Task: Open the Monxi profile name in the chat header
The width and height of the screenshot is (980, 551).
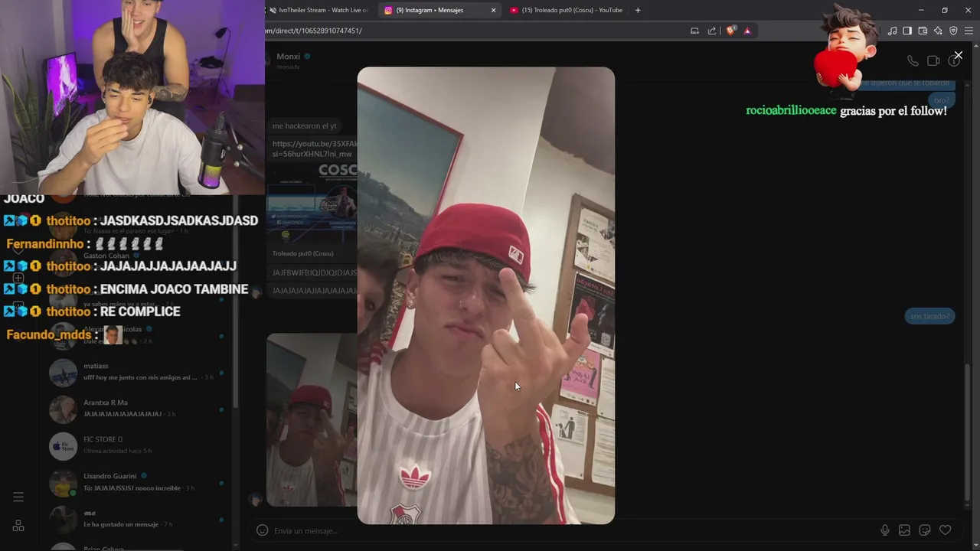Action: click(289, 57)
